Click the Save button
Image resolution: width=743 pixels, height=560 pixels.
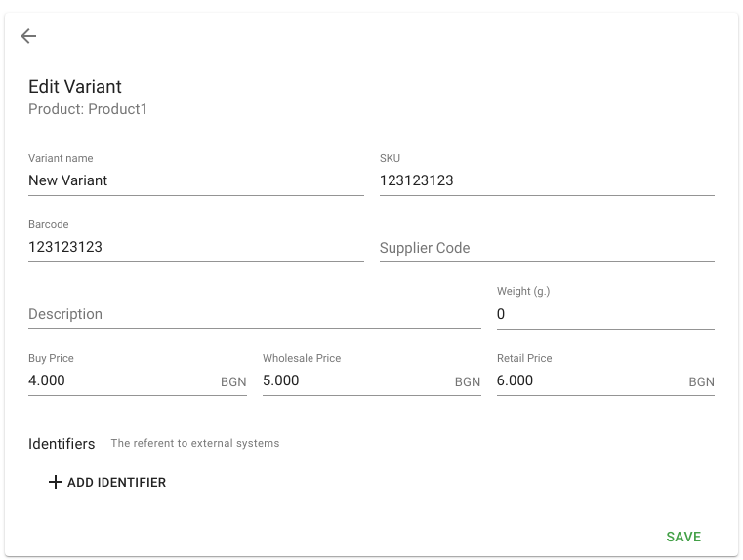pyautogui.click(x=683, y=537)
